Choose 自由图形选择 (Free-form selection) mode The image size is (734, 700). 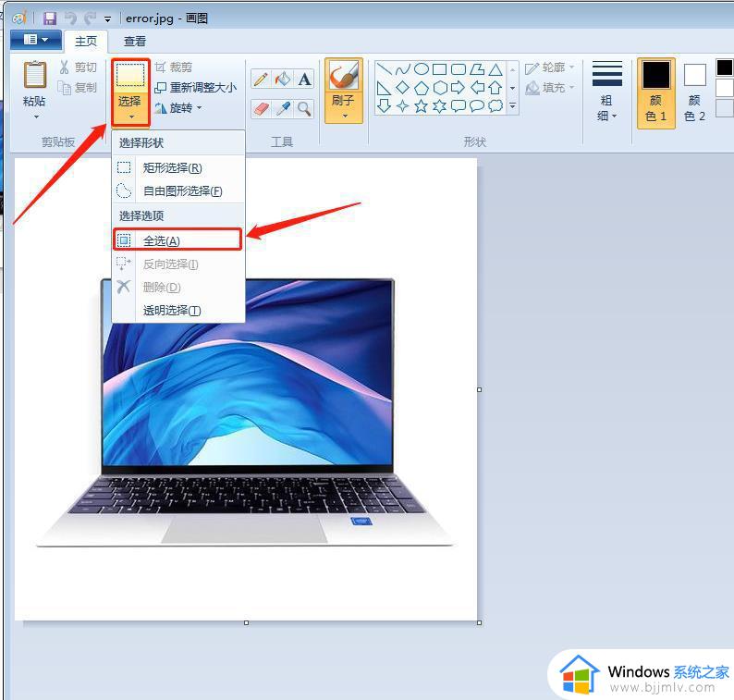[x=182, y=191]
